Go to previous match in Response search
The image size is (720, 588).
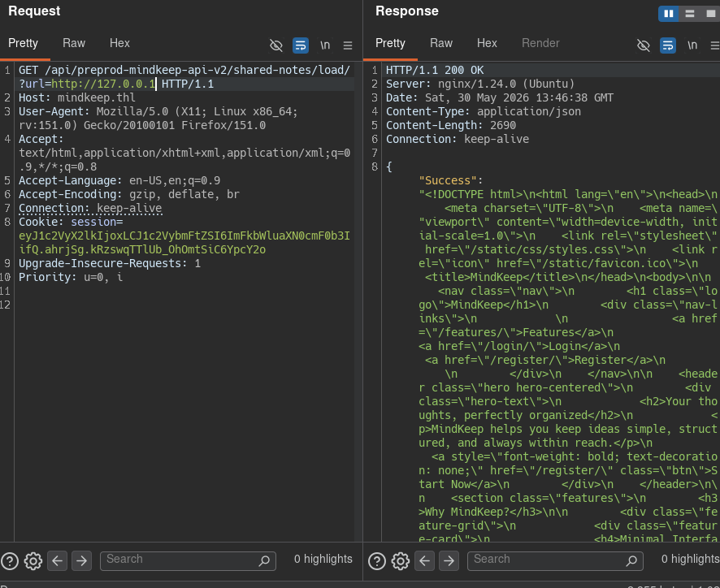(x=425, y=561)
